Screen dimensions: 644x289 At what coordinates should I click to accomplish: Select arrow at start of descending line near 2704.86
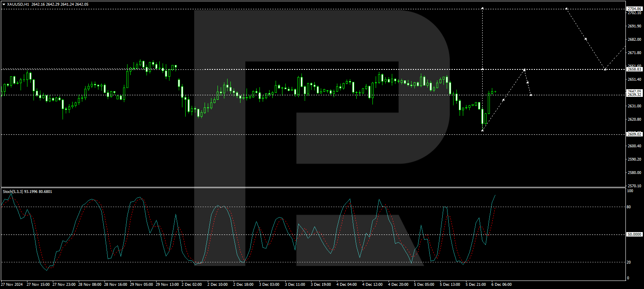tap(567, 8)
